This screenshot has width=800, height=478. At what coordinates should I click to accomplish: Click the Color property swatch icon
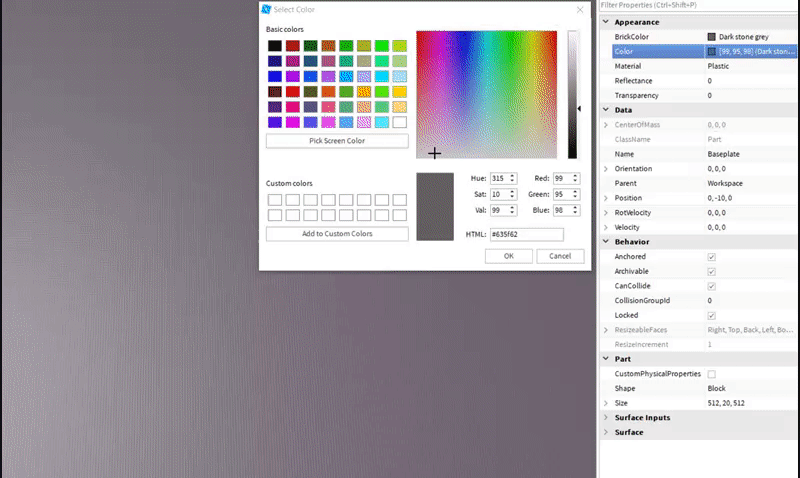coord(711,51)
